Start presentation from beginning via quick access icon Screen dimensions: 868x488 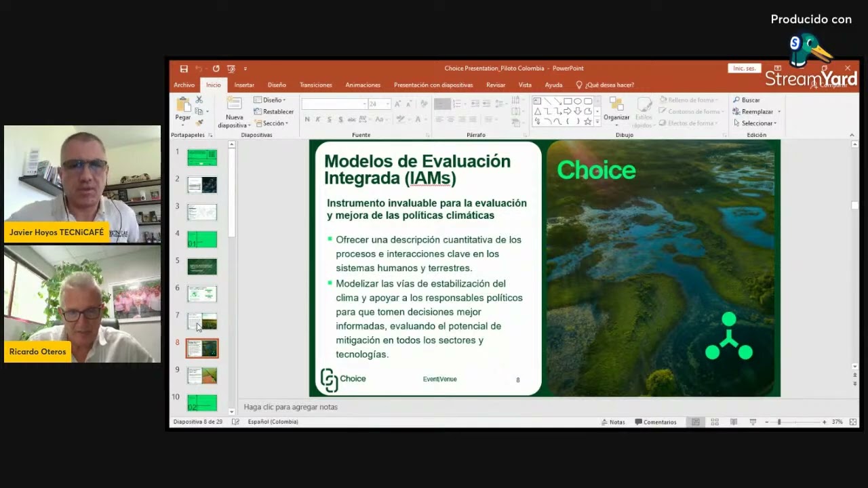[231, 68]
